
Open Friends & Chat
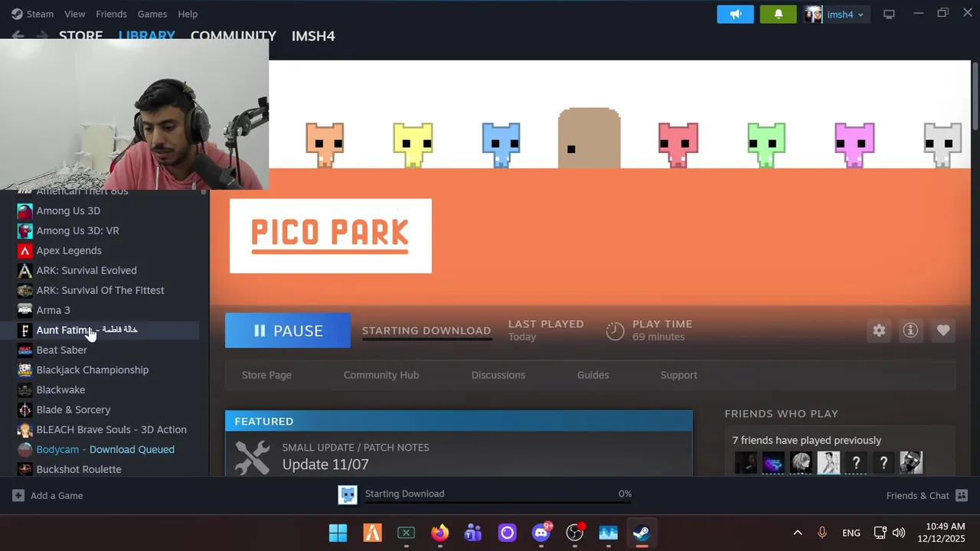[x=927, y=495]
